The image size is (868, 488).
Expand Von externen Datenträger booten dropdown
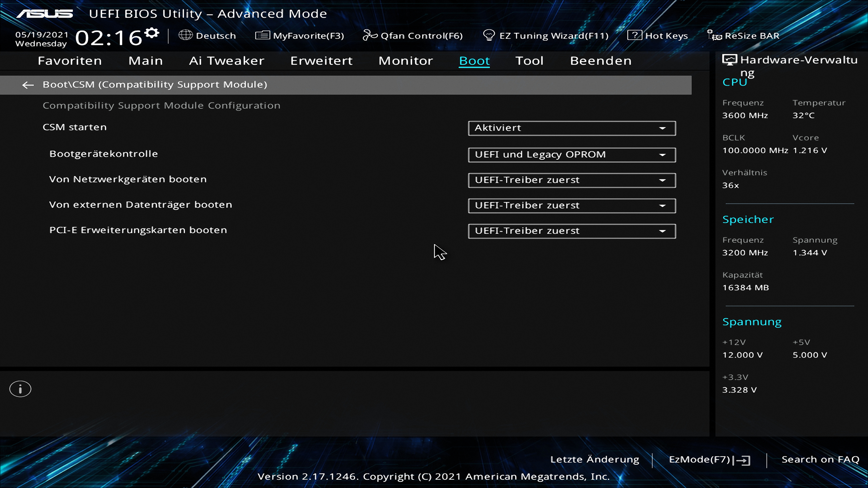(x=571, y=205)
